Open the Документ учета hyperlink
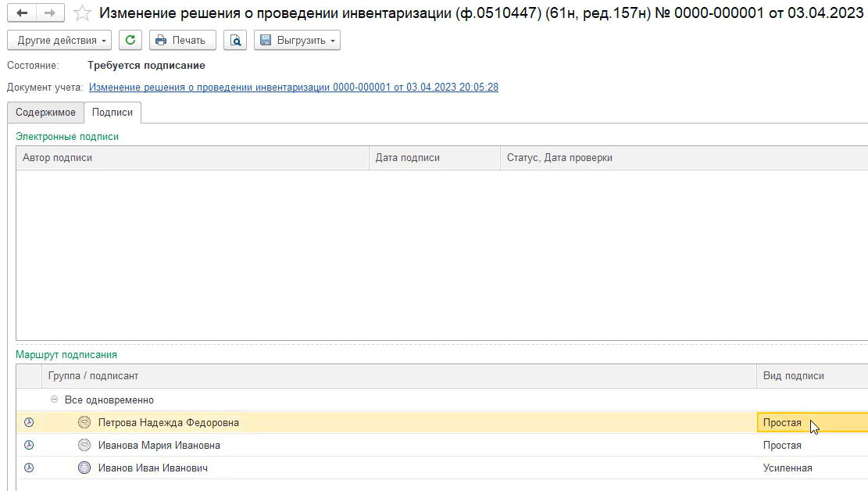Image resolution: width=868 pixels, height=491 pixels. [x=294, y=87]
